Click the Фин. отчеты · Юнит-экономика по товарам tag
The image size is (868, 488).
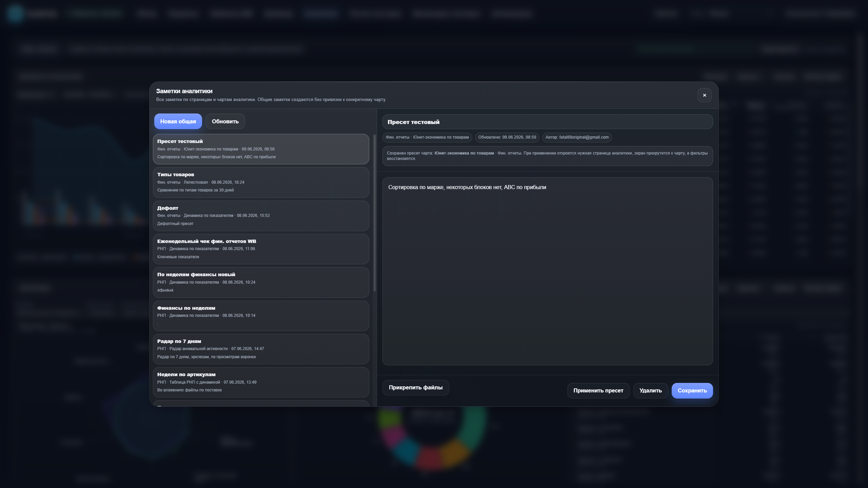427,137
